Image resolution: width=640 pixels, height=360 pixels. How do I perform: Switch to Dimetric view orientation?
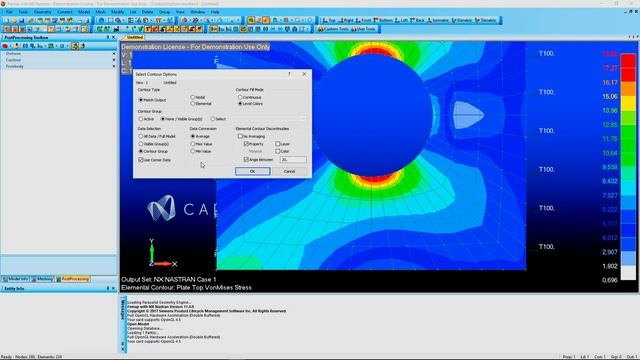(x=462, y=20)
